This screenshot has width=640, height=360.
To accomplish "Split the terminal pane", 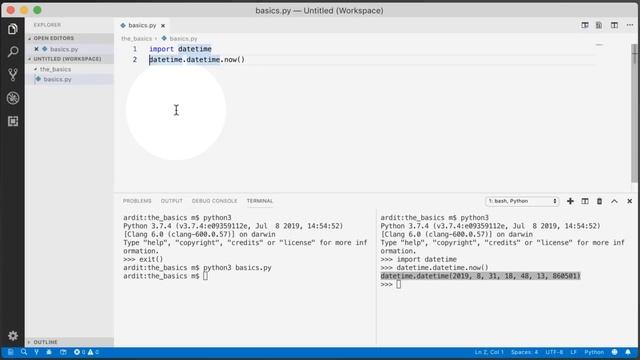I will [x=585, y=201].
